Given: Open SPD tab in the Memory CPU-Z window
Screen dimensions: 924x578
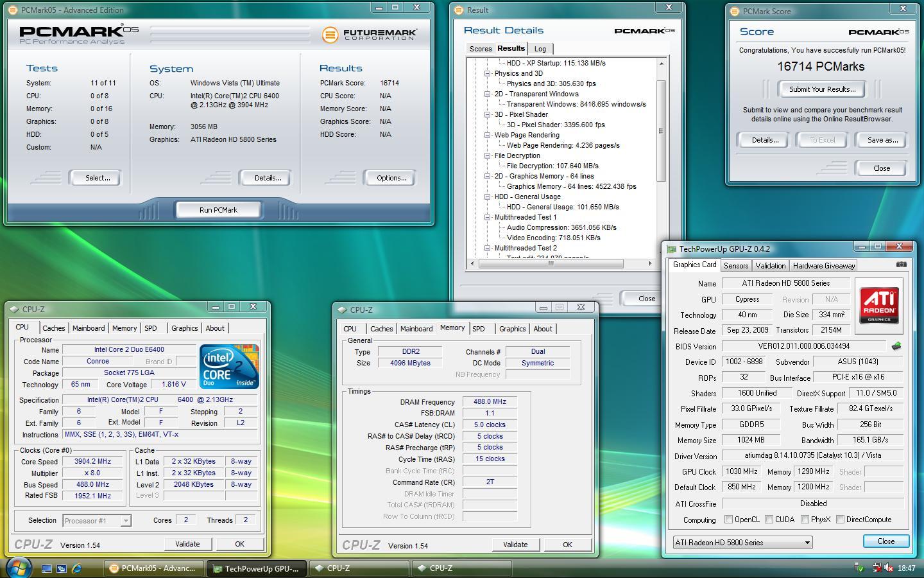Looking at the screenshot, I should [x=479, y=329].
